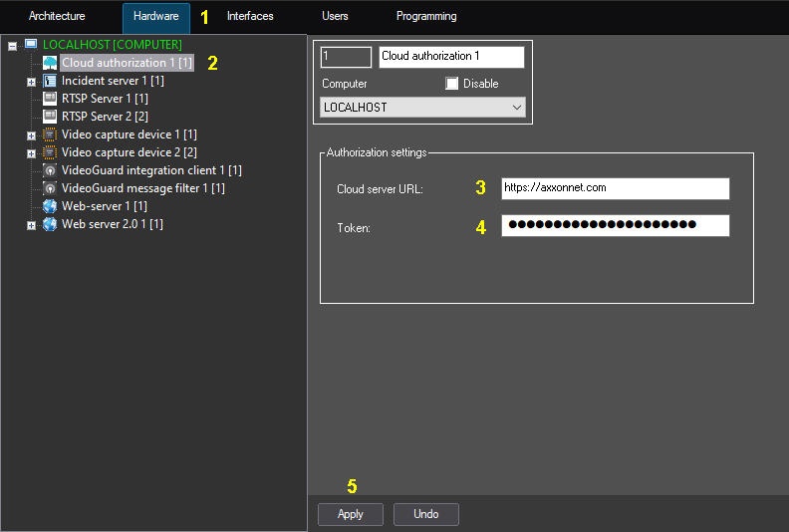Click the LOCALHOST computer icon
The height and width of the screenshot is (532, 789).
point(31,45)
